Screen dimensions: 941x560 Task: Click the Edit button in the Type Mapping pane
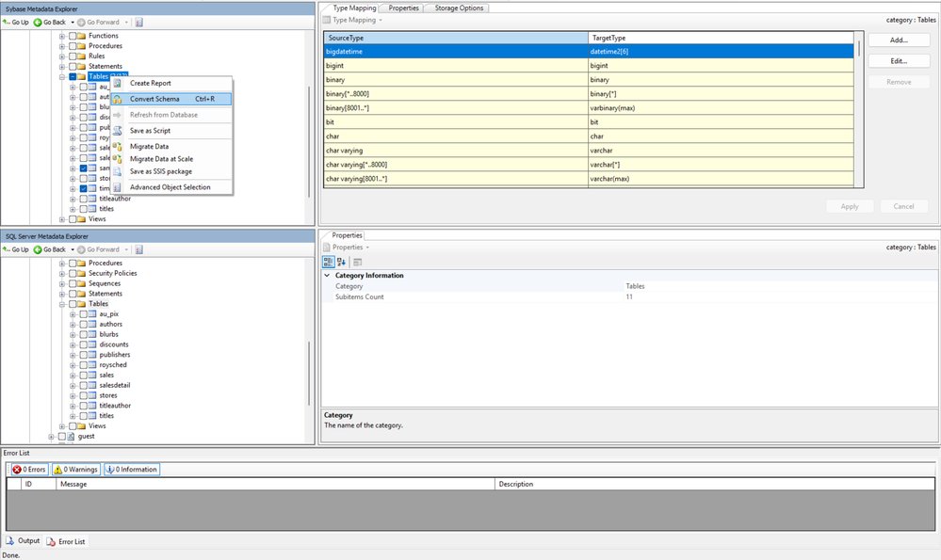pos(898,62)
